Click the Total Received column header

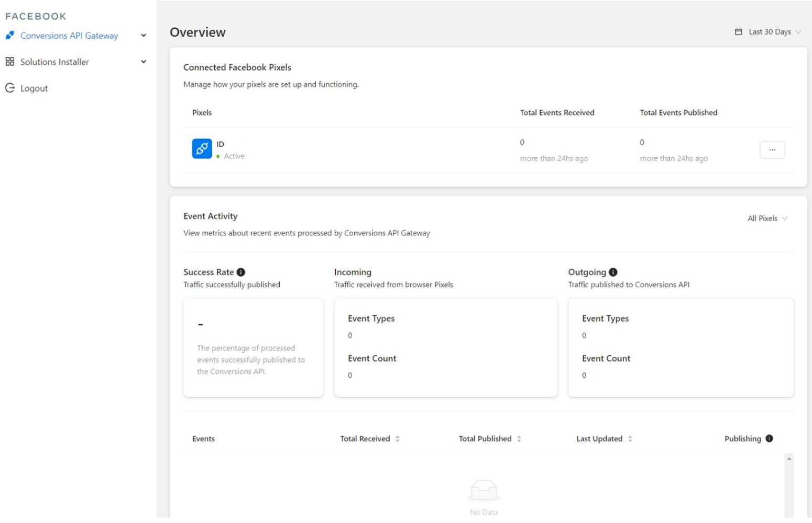point(365,439)
